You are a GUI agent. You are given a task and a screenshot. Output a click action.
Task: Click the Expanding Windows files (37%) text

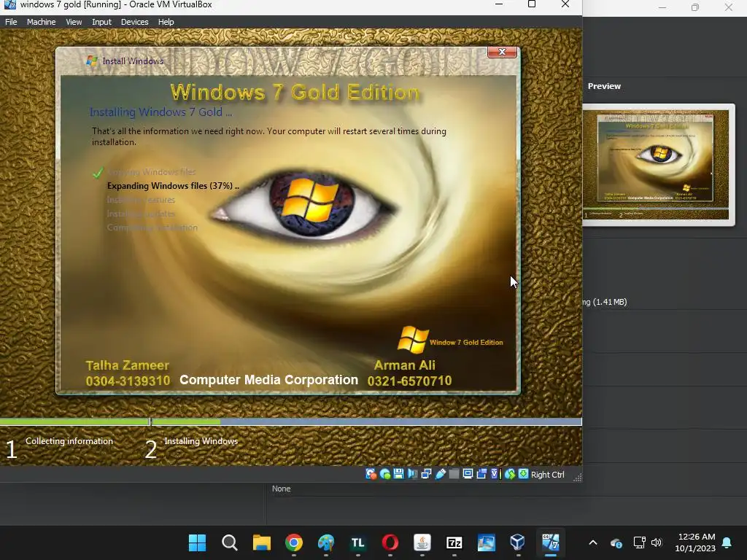coord(173,186)
